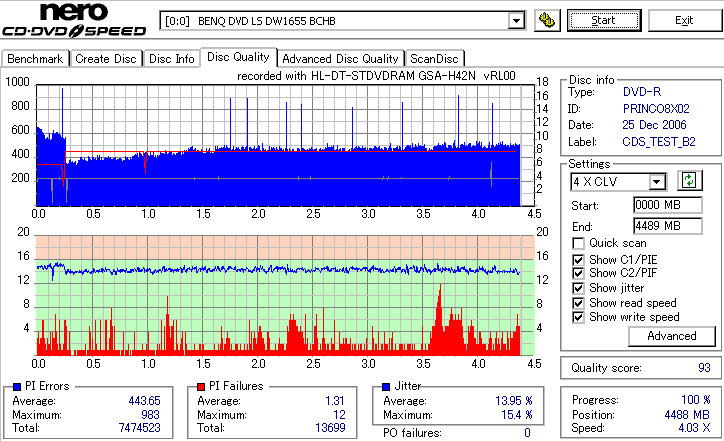724x441 pixels.
Task: Open the 4 X CLV speed dropdown
Action: click(656, 181)
